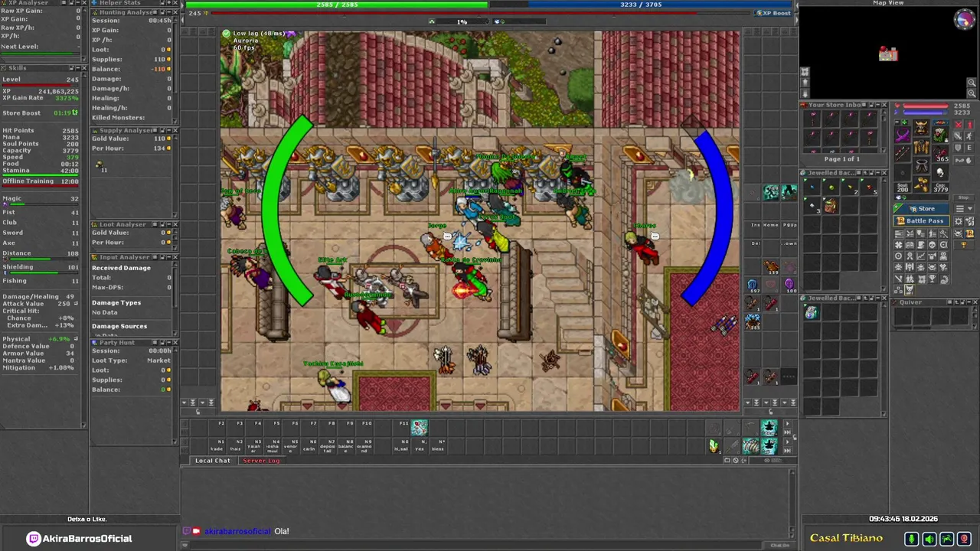
Task: Click the Damage Types heading
Action: tap(116, 303)
